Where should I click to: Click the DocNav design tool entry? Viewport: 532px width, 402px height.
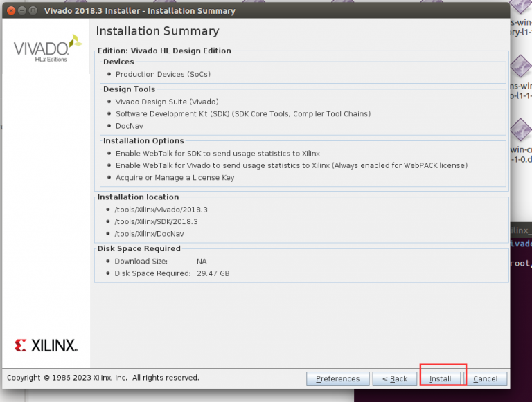(x=129, y=126)
